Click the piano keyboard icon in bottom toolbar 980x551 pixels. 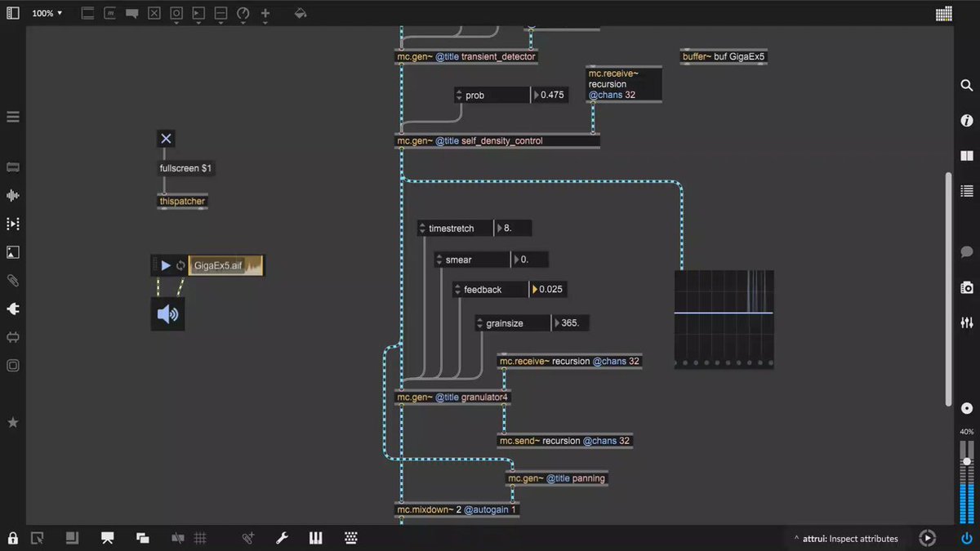(x=316, y=538)
